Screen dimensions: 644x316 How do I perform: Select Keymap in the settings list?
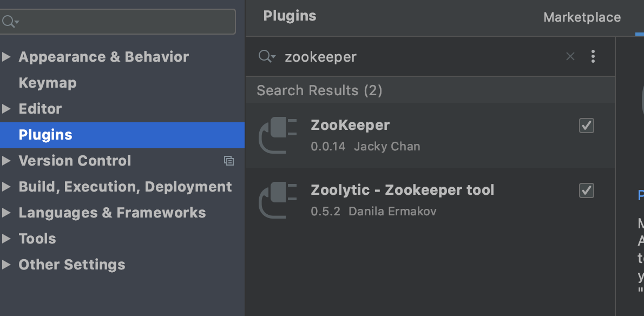48,83
